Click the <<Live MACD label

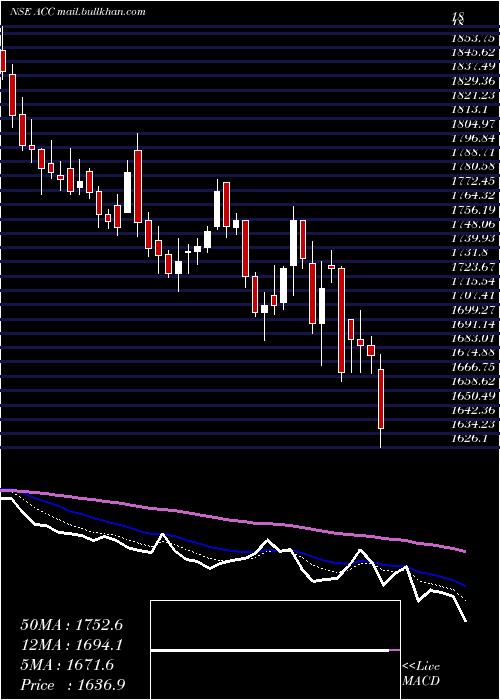click(421, 673)
